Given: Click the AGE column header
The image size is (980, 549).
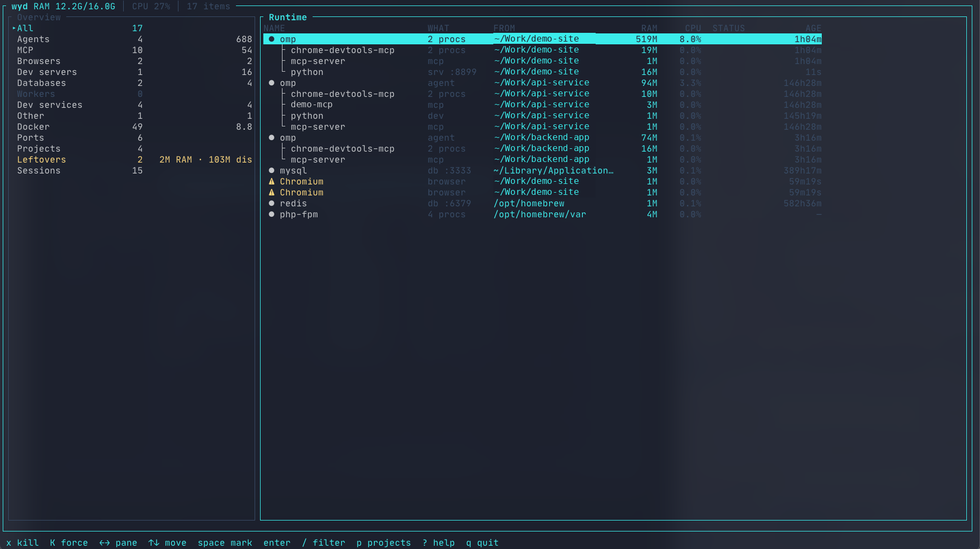Looking at the screenshot, I should pos(814,28).
